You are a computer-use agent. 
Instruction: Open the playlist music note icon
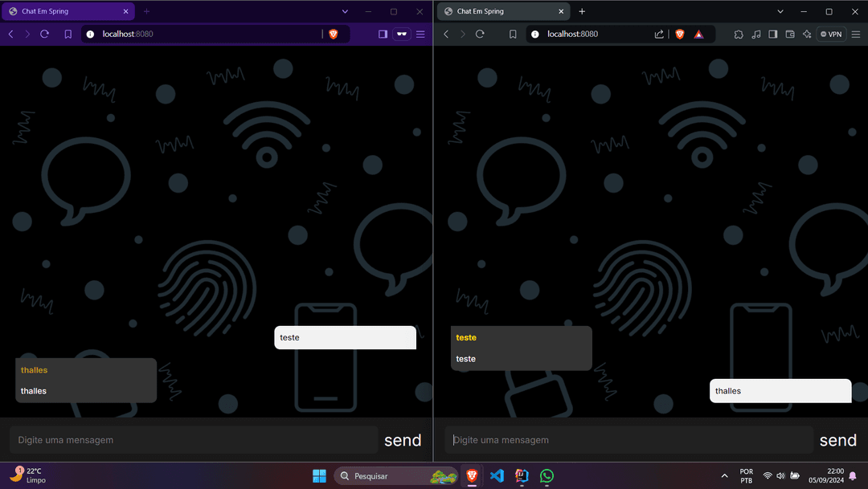pos(755,35)
